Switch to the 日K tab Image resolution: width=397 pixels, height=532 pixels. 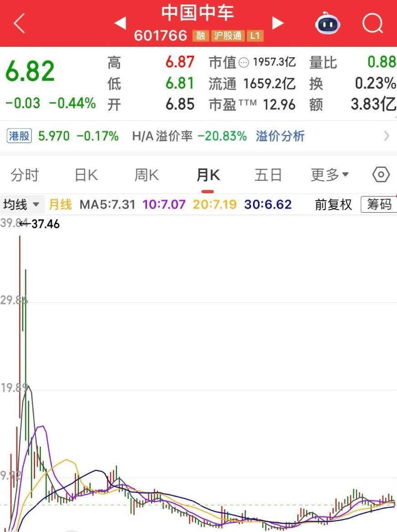(x=86, y=175)
